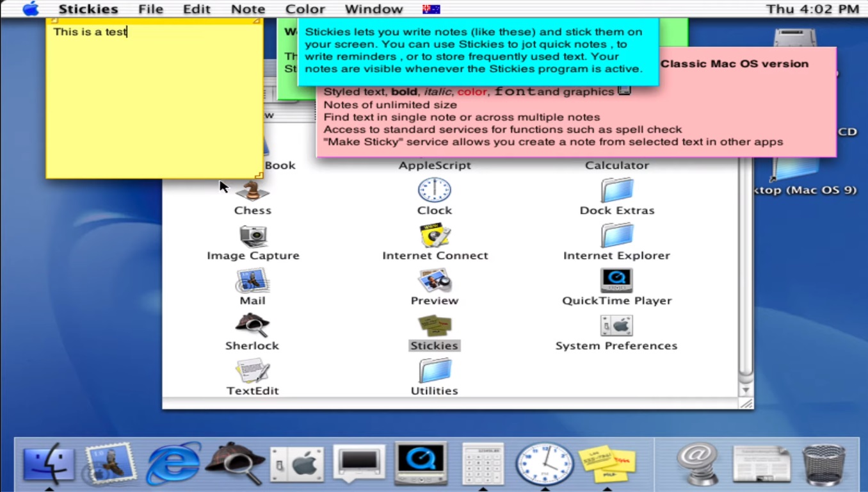This screenshot has width=868, height=492.
Task: Open the Utilities folder
Action: click(435, 371)
